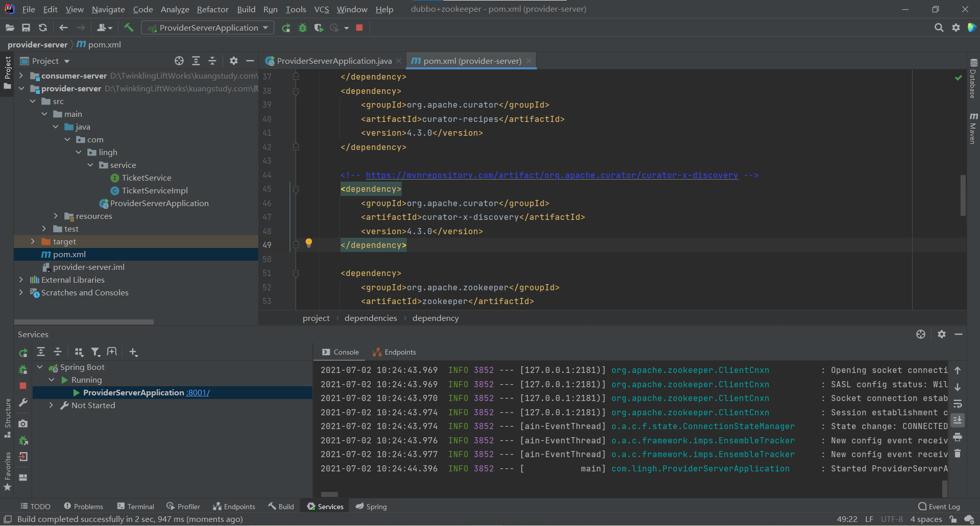
Task: Show quick-fix light bulb on line 49
Action: (x=309, y=243)
